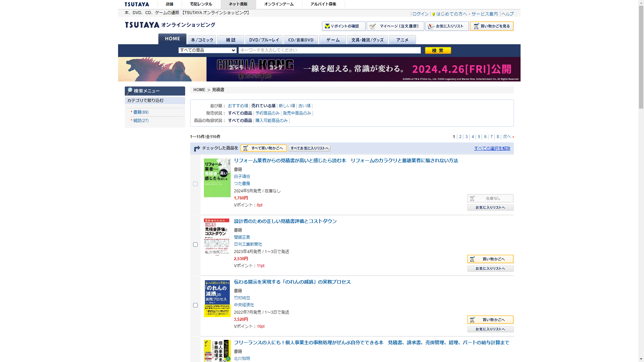The height and width of the screenshot is (362, 644).
Task: Check the box for 設計者のための正しい見積書評価とコストダウン
Action: pyautogui.click(x=195, y=245)
